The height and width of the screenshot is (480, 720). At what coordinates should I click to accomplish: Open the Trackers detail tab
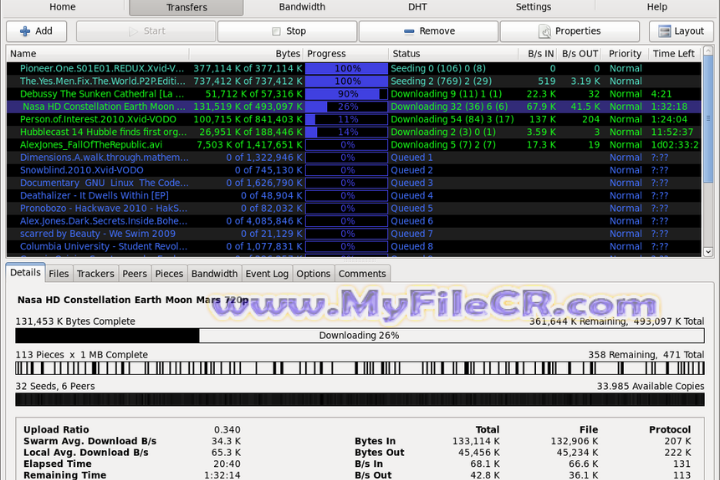click(x=96, y=274)
